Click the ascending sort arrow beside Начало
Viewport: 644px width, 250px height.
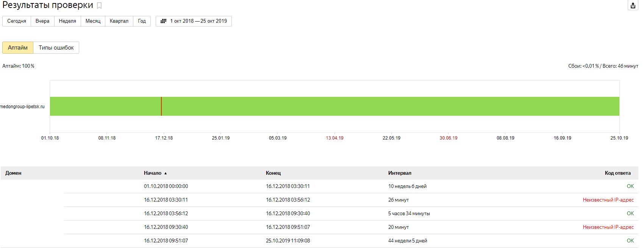pos(166,173)
